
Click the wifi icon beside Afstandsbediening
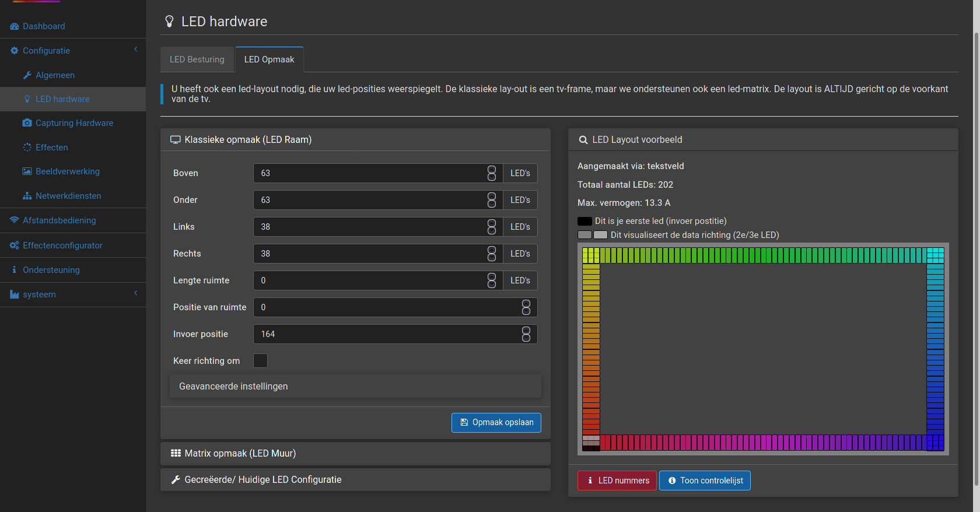[x=15, y=220]
